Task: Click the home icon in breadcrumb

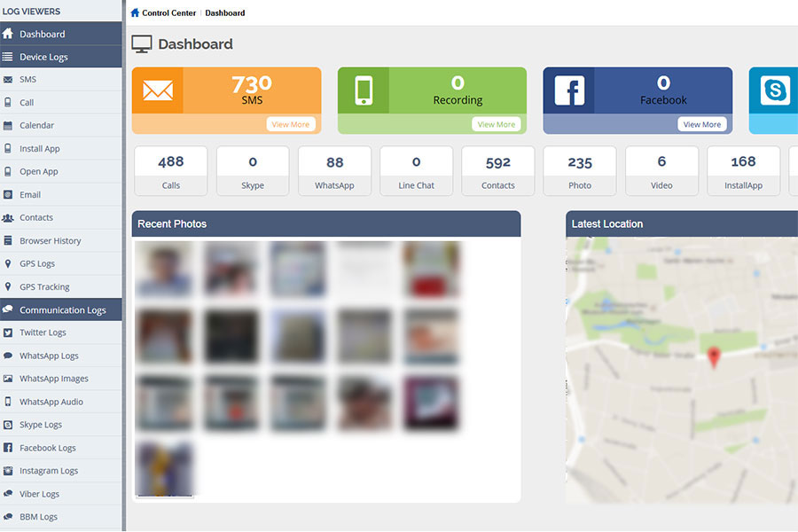Action: (135, 13)
